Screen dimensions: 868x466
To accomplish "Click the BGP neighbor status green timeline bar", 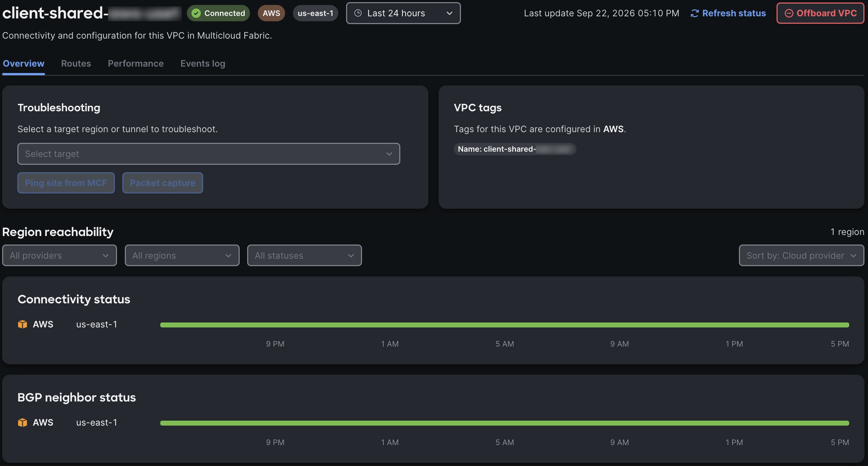I will [x=505, y=423].
